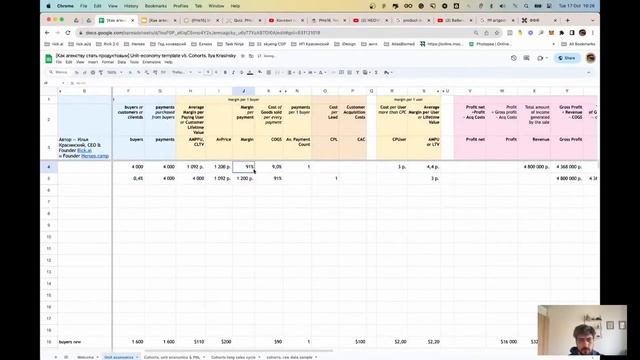Viewport: 640px width, 360px height.
Task: Open the Bookmarks menu in menu bar
Action: click(156, 6)
